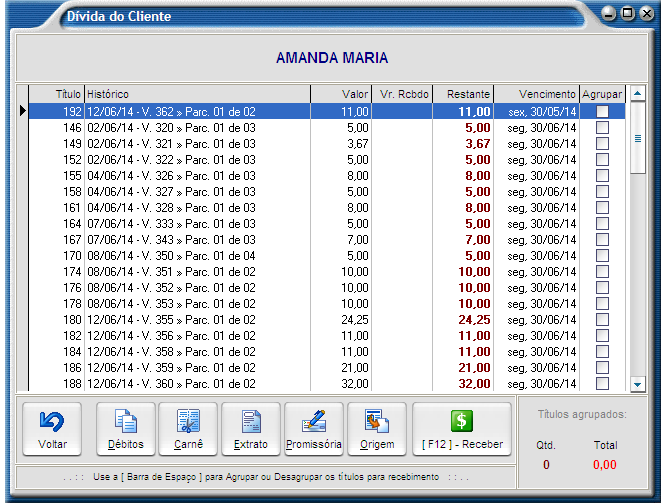Toggle Agrupar checkbox for título 164
667x503 pixels.
[602, 223]
